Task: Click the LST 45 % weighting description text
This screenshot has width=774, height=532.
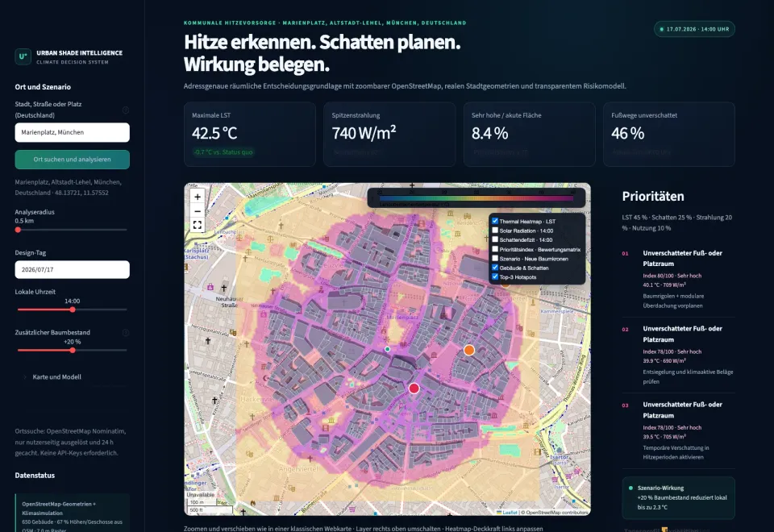Action: pos(676,222)
